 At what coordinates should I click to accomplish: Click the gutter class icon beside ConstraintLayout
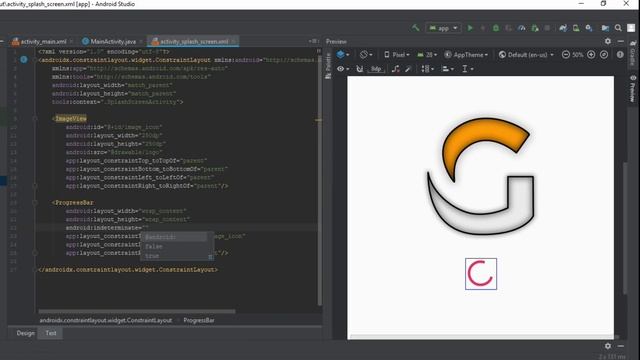click(24, 60)
